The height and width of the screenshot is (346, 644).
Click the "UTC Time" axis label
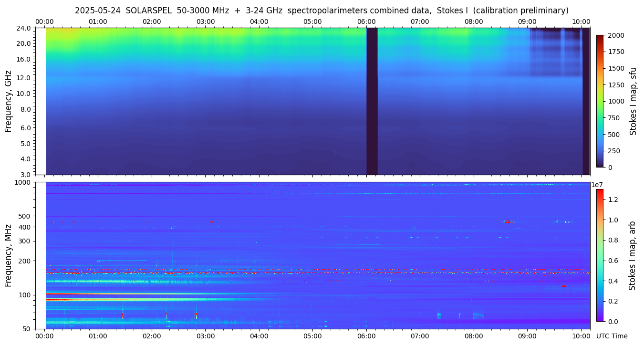click(x=612, y=336)
